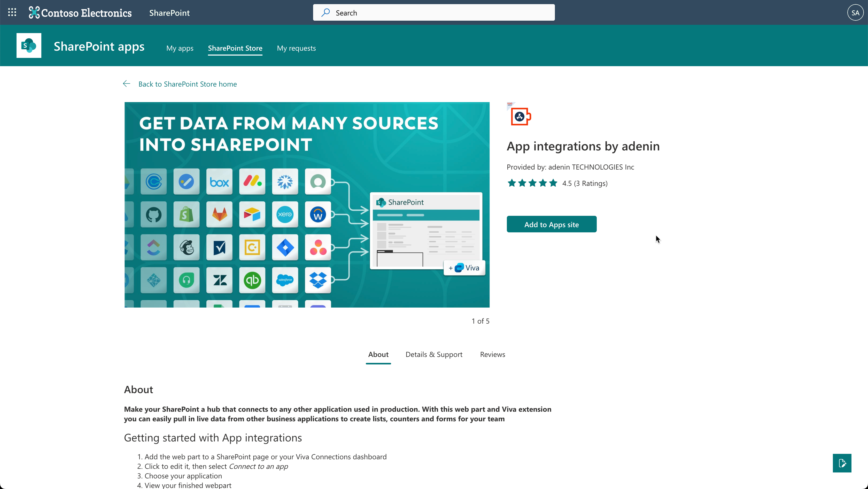The width and height of the screenshot is (868, 489).
Task: Open the Details & Support tab
Action: coord(434,355)
